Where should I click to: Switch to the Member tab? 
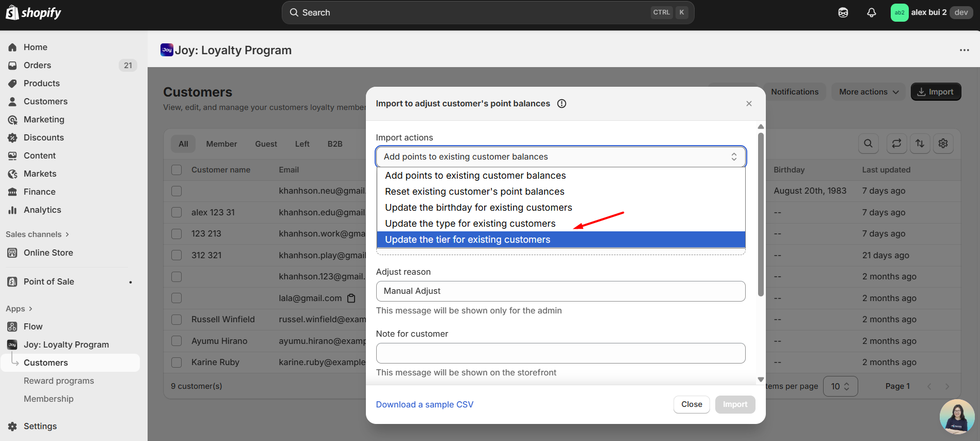221,144
